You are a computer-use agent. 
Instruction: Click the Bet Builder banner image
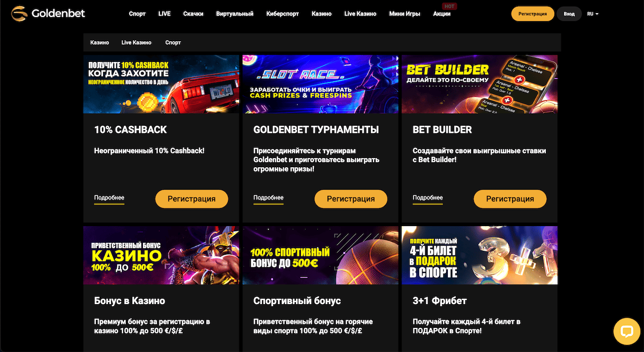[x=479, y=84]
